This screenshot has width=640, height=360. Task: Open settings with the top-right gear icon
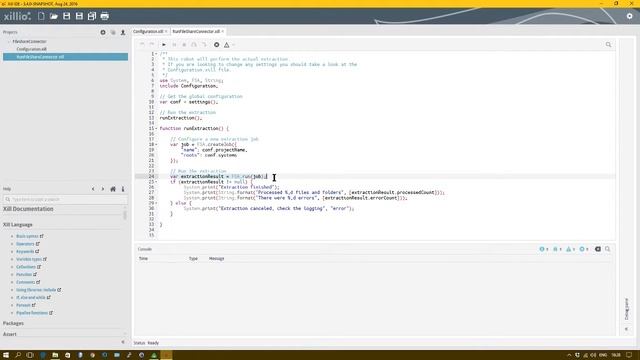(x=629, y=16)
